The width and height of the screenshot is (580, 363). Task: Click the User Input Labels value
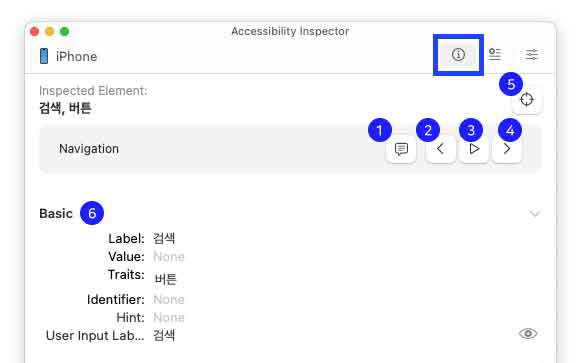[164, 336]
